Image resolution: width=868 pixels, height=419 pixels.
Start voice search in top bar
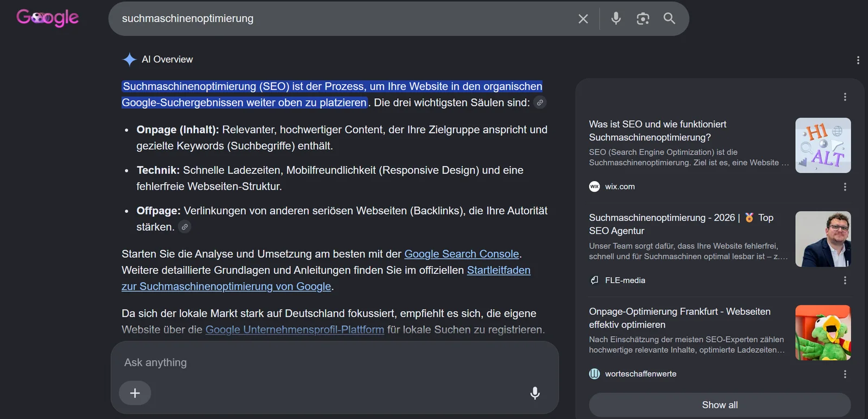pos(616,18)
